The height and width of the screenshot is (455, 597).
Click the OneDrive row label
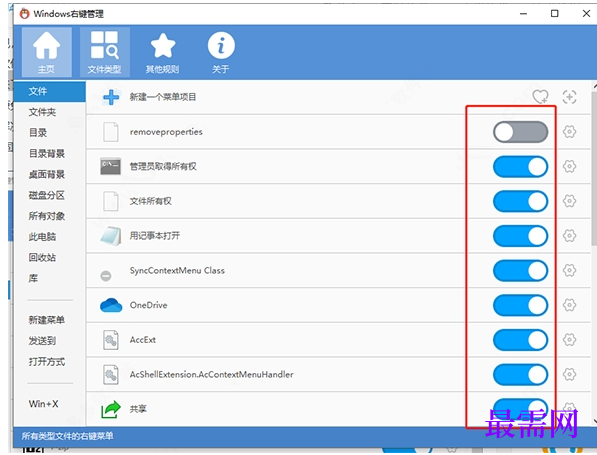(x=148, y=305)
